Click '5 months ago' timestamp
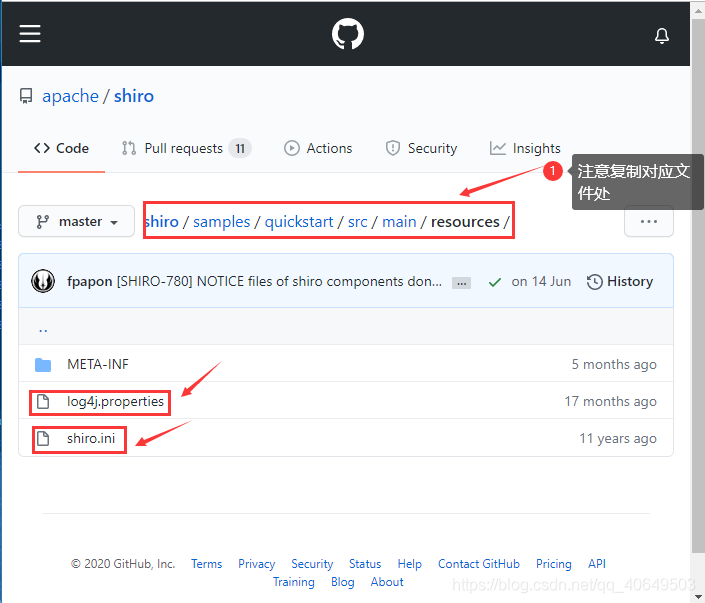Image resolution: width=705 pixels, height=603 pixels. 614,364
